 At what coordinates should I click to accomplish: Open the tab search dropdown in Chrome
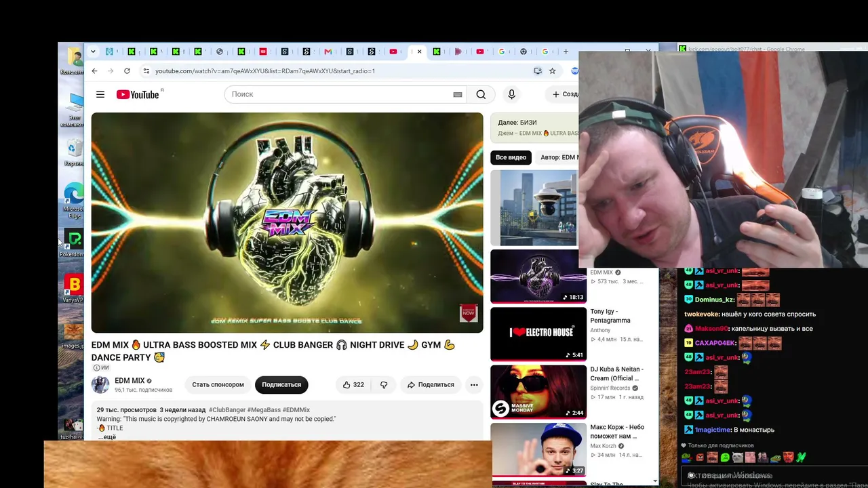[93, 52]
